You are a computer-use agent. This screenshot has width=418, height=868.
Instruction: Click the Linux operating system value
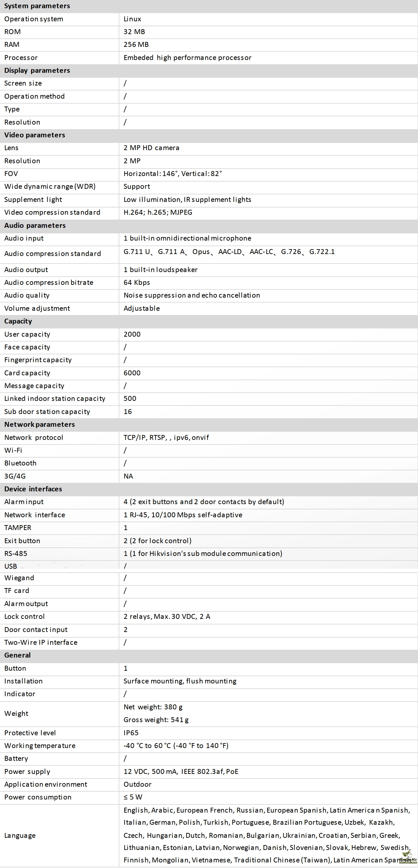132,19
